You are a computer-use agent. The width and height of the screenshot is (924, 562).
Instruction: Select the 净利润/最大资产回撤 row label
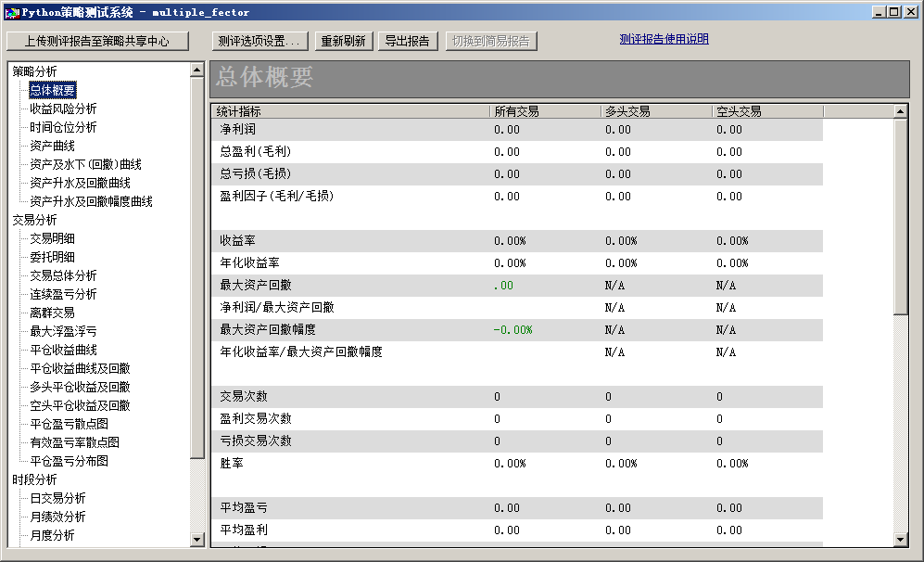pyautogui.click(x=277, y=307)
